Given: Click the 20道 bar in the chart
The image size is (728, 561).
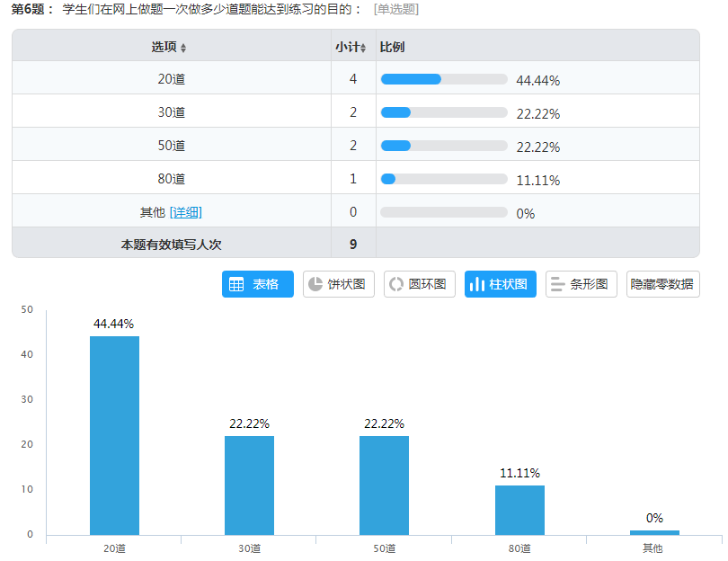Looking at the screenshot, I should click(115, 436).
